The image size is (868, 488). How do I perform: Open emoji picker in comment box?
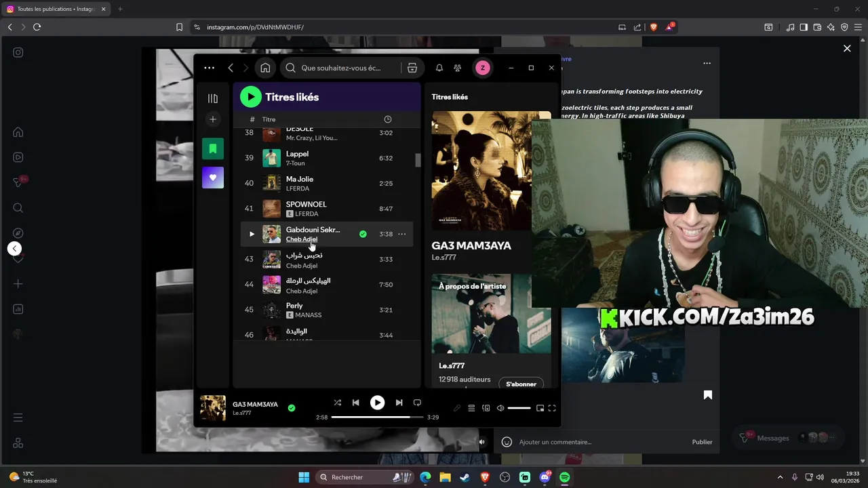tap(507, 442)
